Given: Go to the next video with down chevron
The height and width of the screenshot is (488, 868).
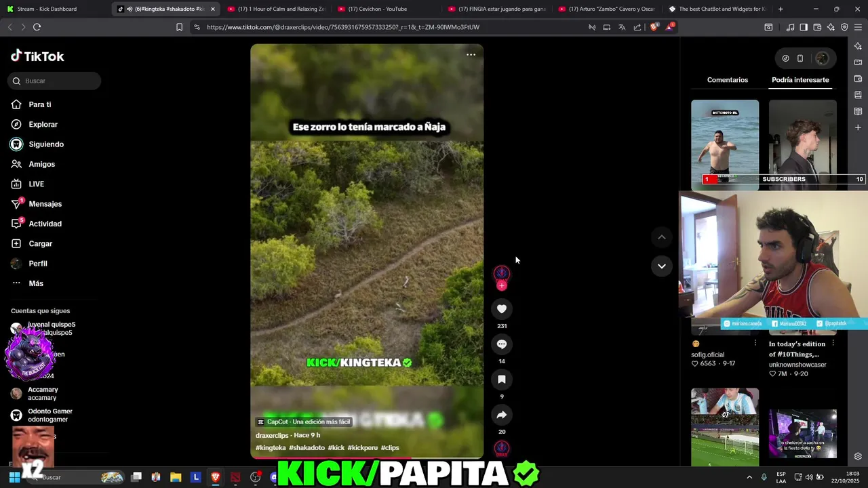Looking at the screenshot, I should [661, 266].
